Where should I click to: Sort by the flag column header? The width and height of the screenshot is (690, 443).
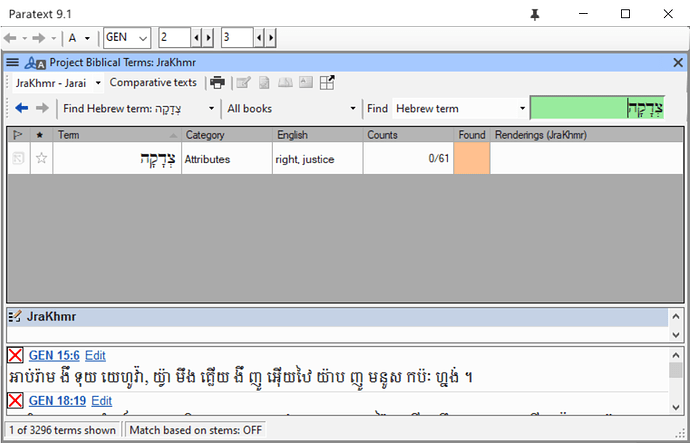(18, 135)
